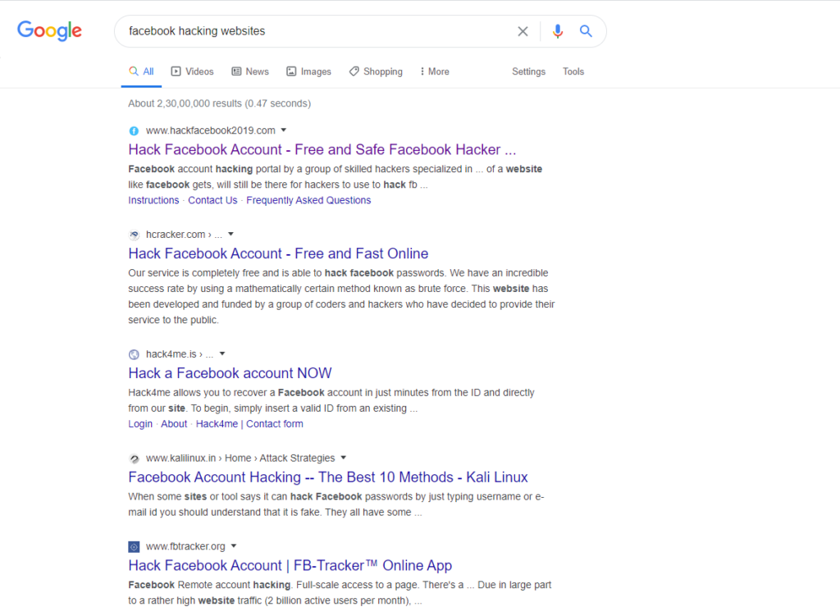Open 'The Best 10 Methods - Kali Linux' result
The image size is (840, 616).
pyautogui.click(x=328, y=477)
